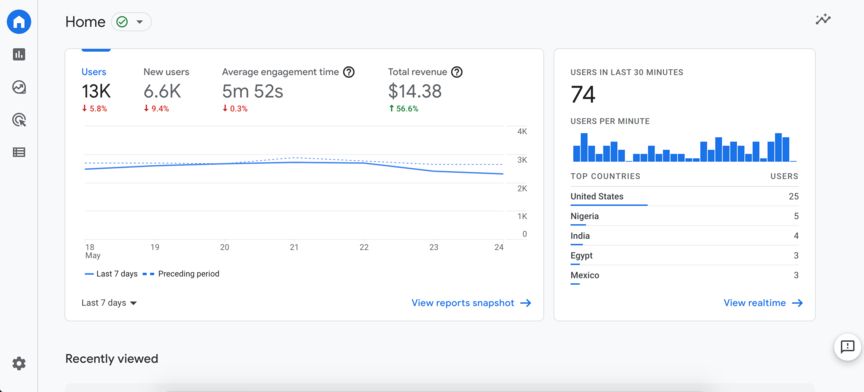Viewport: 864px width, 392px height.
Task: Follow the View reports snapshot link
Action: pyautogui.click(x=471, y=303)
